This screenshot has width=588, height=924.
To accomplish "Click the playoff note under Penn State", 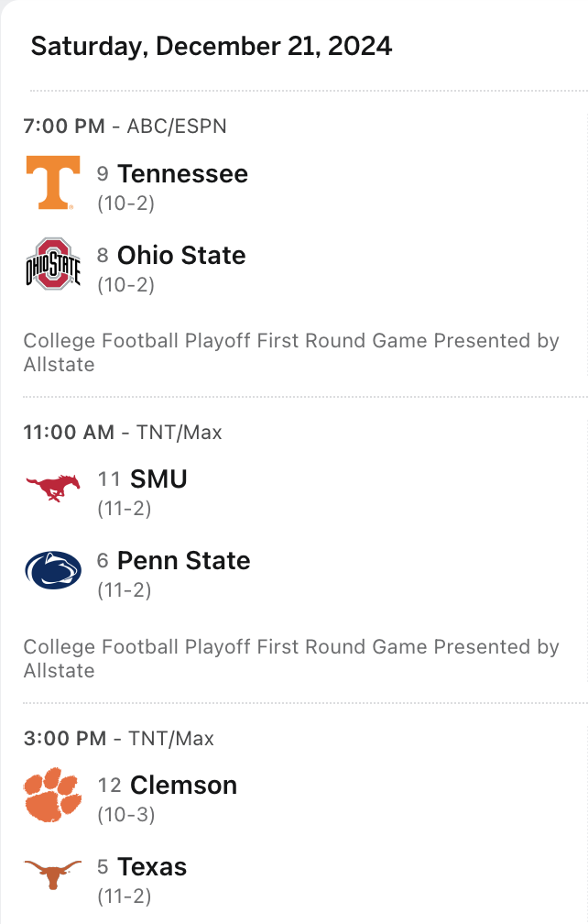I will coord(290,658).
